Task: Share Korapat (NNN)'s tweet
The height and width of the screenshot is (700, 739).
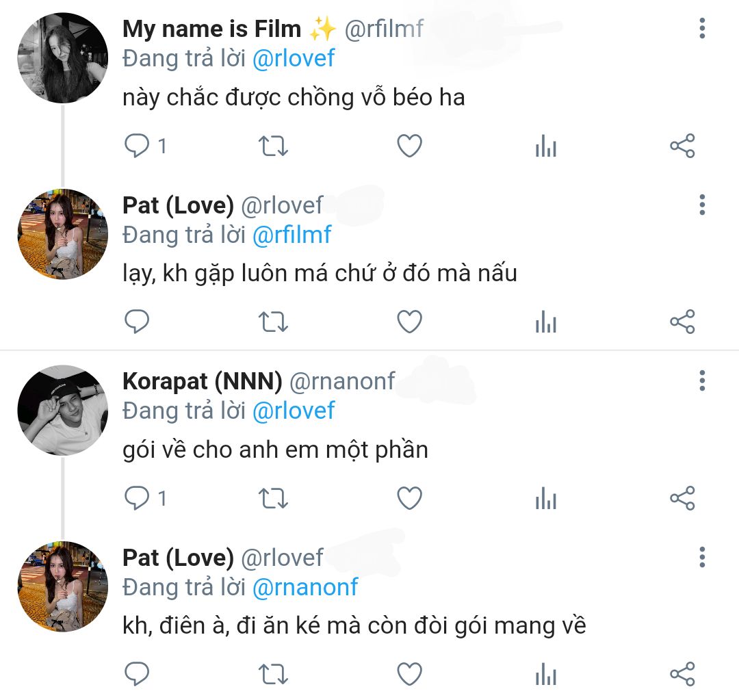Action: pos(682,498)
